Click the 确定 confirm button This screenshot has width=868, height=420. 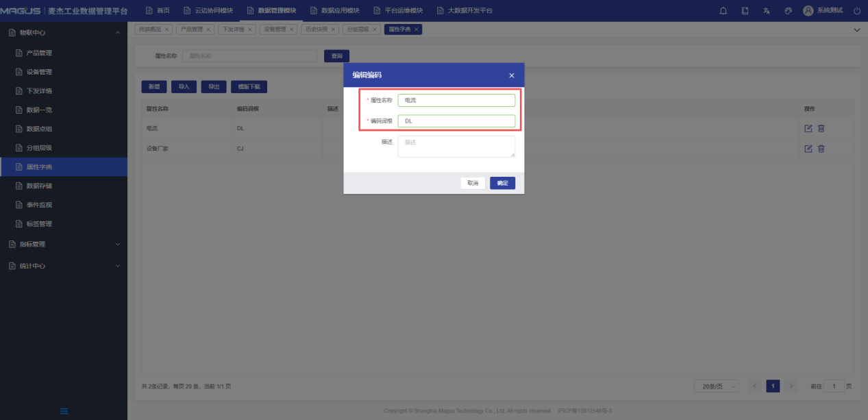pyautogui.click(x=502, y=183)
